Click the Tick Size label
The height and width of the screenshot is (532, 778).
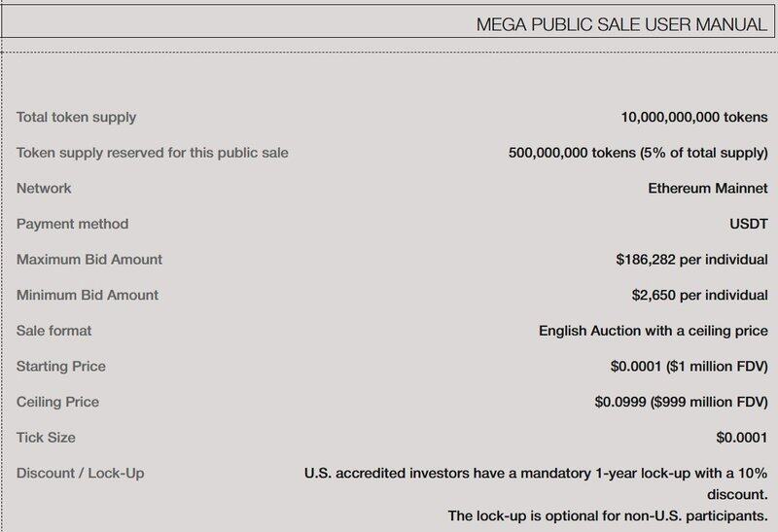[x=46, y=438]
